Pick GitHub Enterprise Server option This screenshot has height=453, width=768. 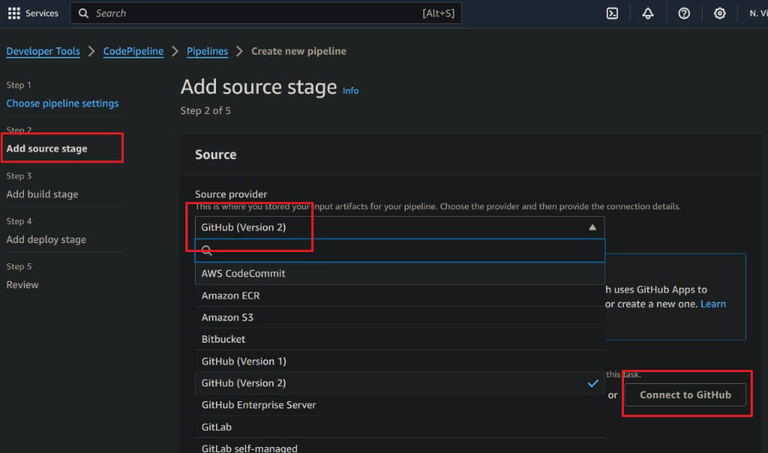[259, 405]
